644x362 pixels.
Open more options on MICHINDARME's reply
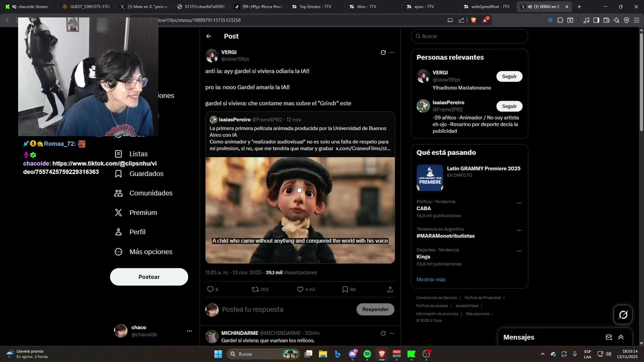(x=392, y=333)
